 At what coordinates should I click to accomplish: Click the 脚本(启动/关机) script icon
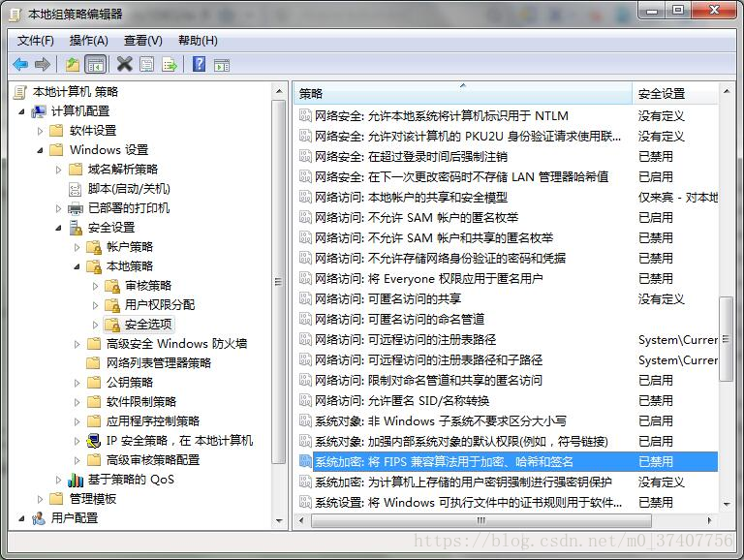[x=75, y=189]
